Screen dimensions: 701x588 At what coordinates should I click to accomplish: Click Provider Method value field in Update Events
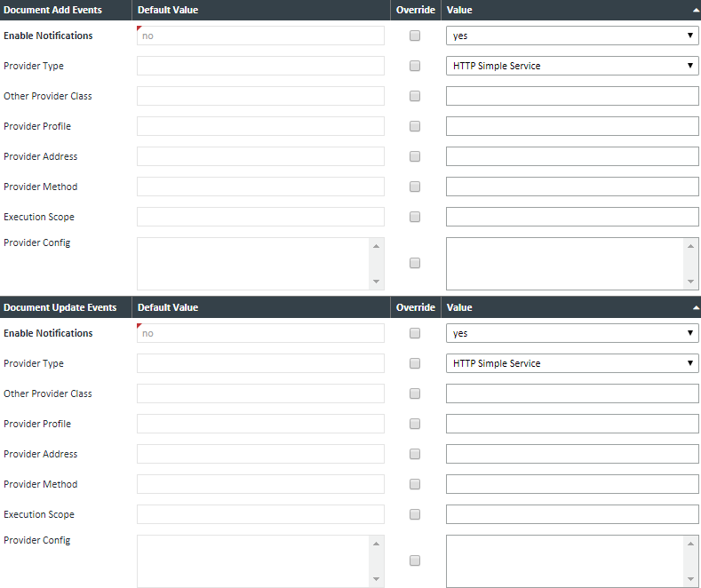[571, 484]
